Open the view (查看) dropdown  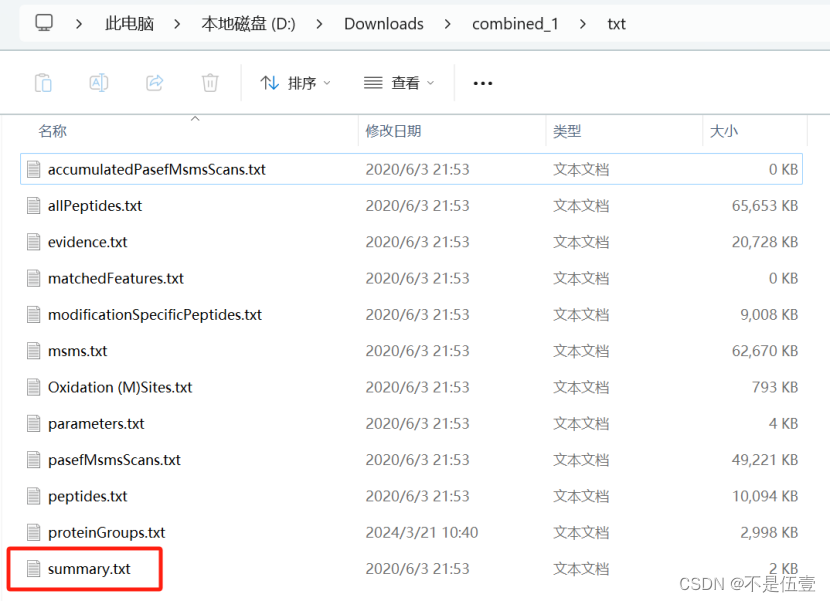[399, 83]
